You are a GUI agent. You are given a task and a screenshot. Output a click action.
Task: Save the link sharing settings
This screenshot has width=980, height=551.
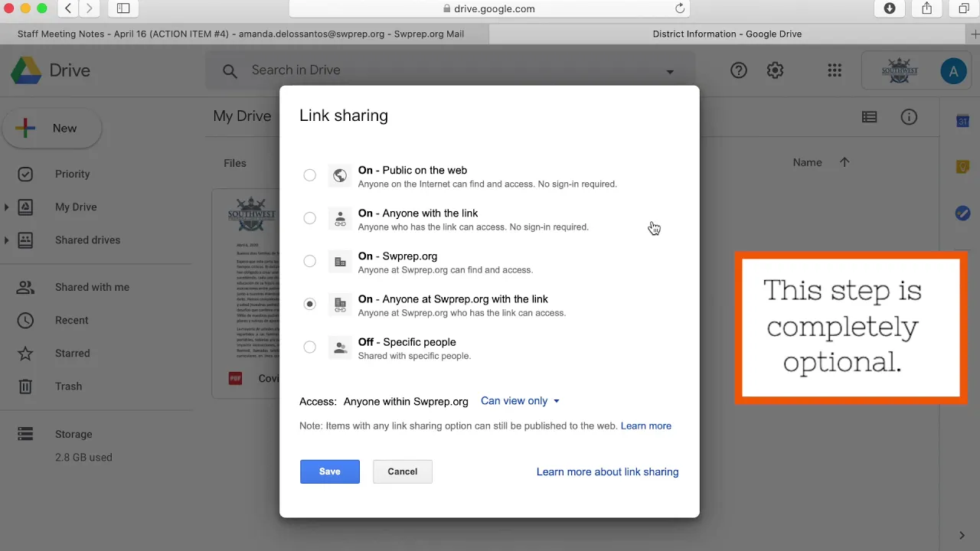coord(330,471)
